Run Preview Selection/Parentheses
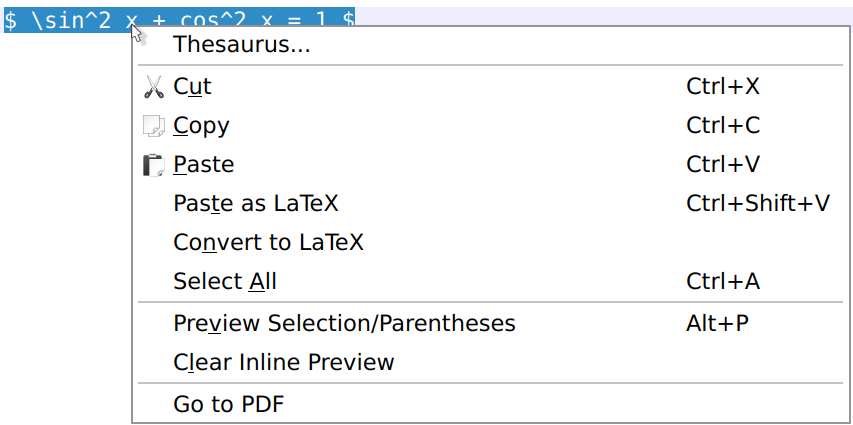853x425 pixels. click(344, 323)
